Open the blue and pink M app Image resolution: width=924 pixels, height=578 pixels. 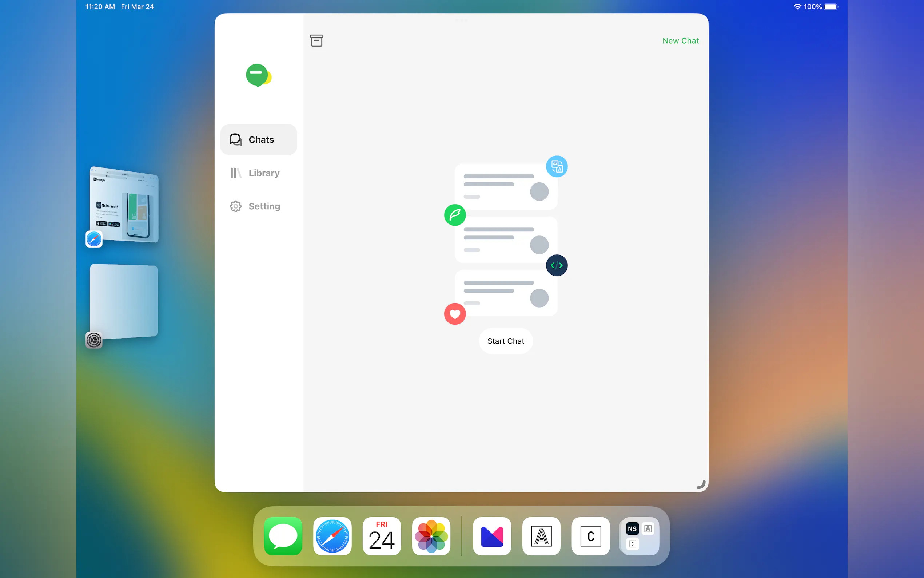point(491,536)
